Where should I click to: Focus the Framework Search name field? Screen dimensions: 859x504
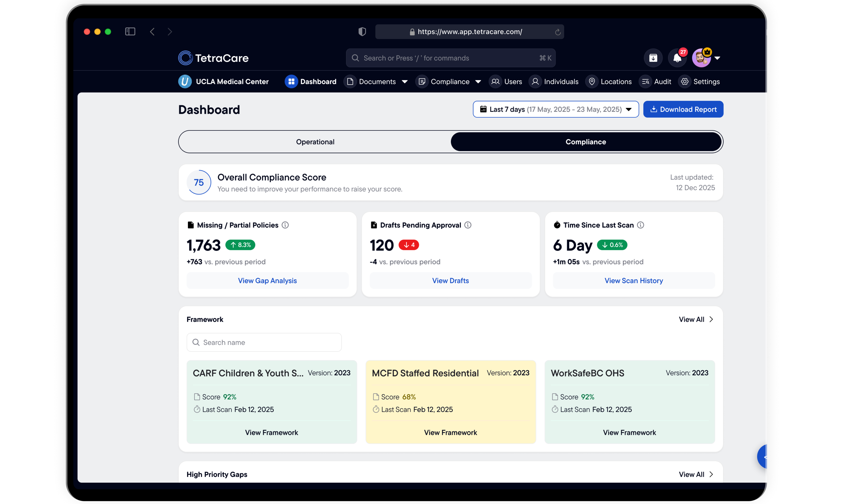[264, 342]
